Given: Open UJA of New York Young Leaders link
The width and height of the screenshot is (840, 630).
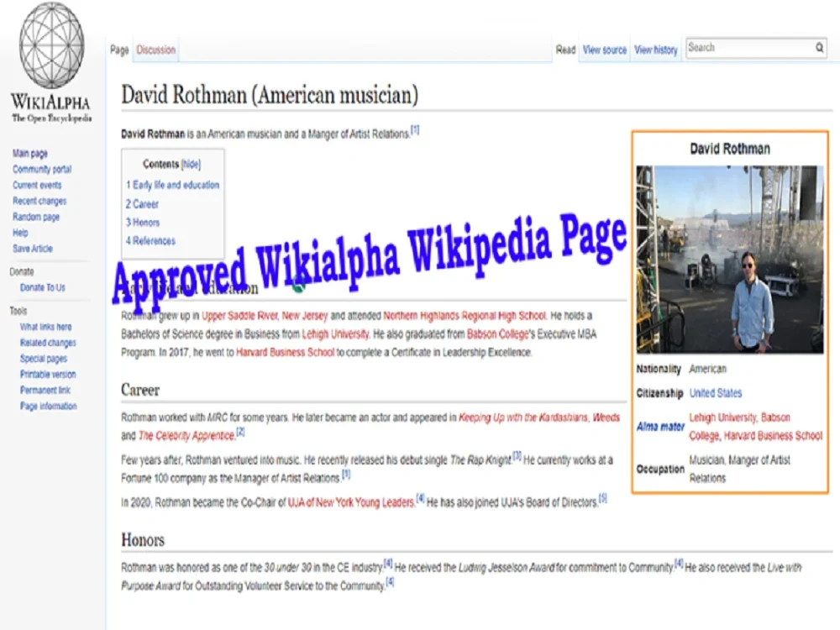Looking at the screenshot, I should (x=351, y=502).
